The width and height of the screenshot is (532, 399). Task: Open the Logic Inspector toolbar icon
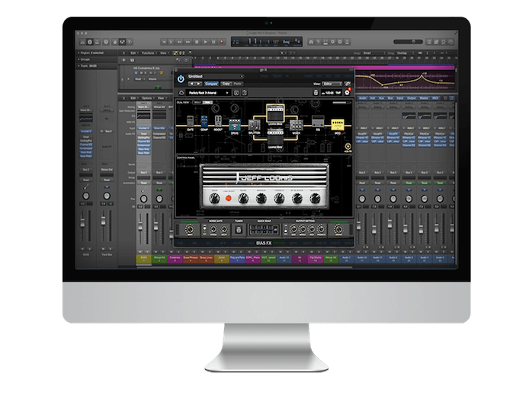click(x=90, y=42)
